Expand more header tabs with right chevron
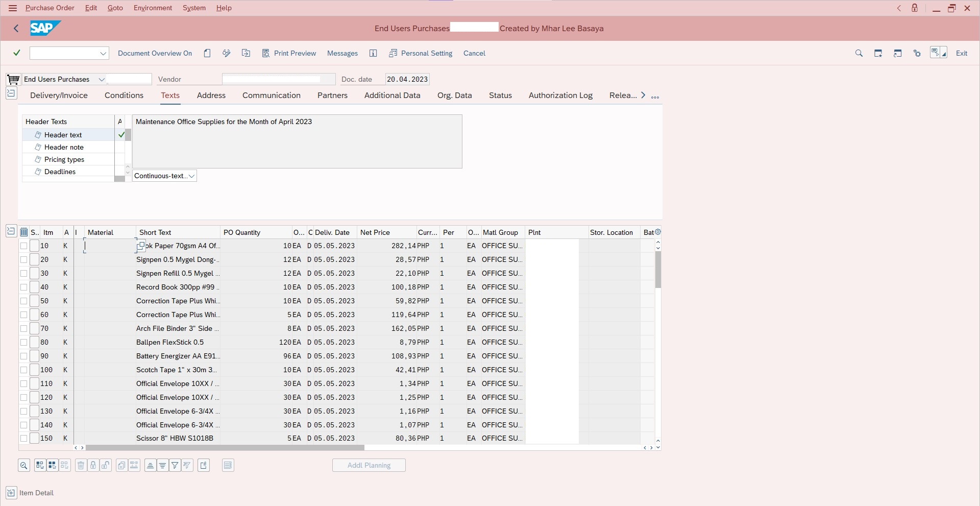Screen dimensions: 980x506 (643, 95)
